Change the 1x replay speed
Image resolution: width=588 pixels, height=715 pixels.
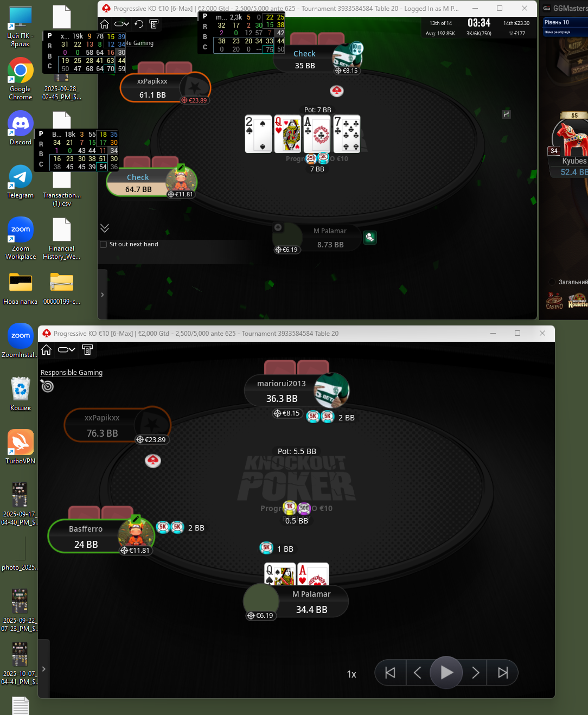(351, 674)
